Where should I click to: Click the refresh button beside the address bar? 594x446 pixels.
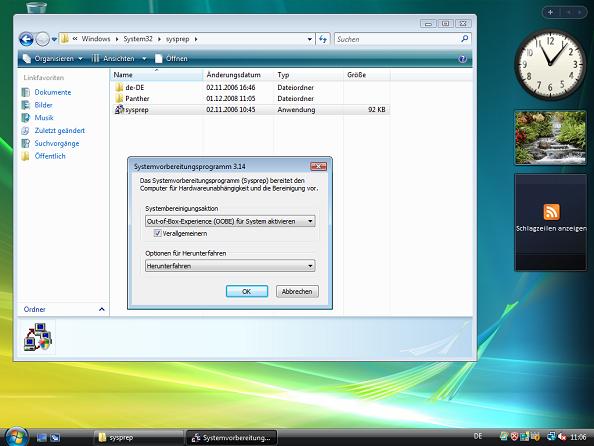323,39
